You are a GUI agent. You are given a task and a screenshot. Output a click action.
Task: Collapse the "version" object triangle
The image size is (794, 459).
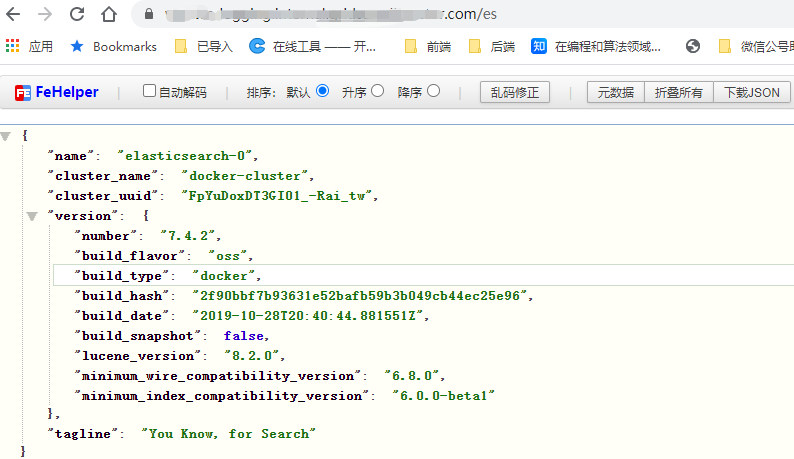[x=32, y=216]
